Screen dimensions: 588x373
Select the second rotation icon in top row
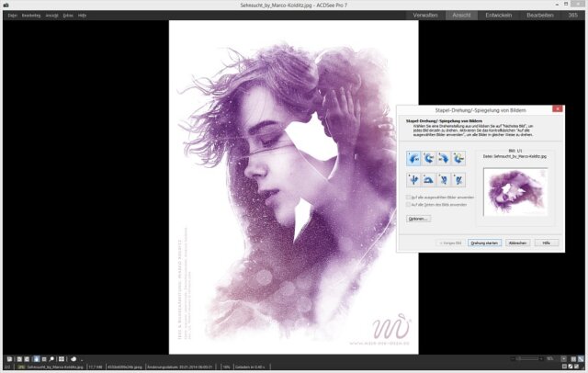(429, 158)
